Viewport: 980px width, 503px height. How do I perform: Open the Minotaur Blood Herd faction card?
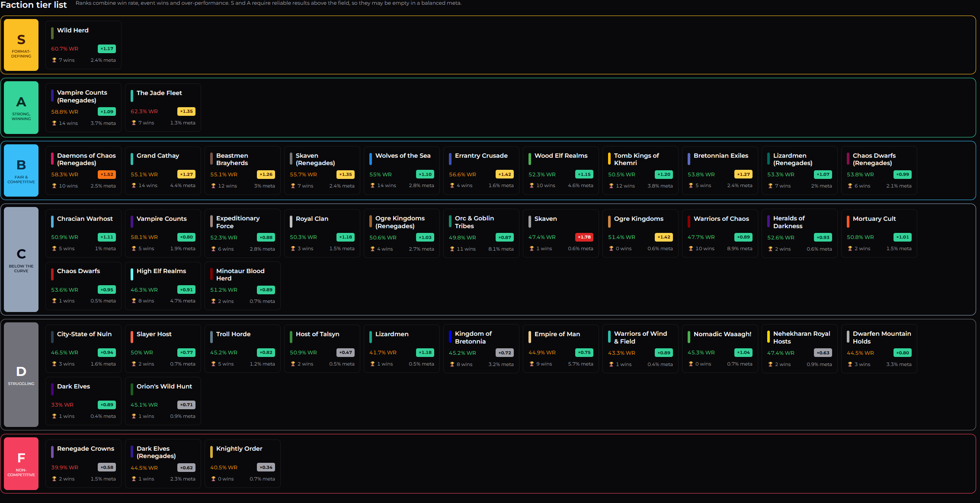click(243, 286)
